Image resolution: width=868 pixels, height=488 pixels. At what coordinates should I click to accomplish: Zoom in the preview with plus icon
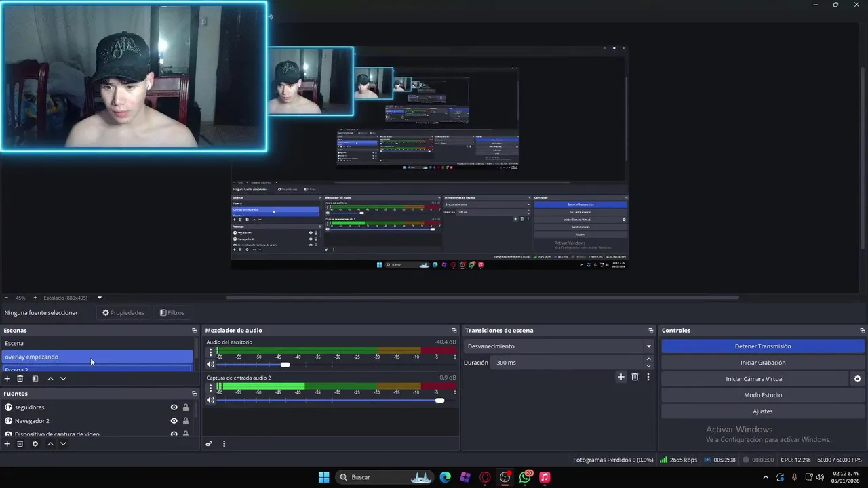point(35,298)
